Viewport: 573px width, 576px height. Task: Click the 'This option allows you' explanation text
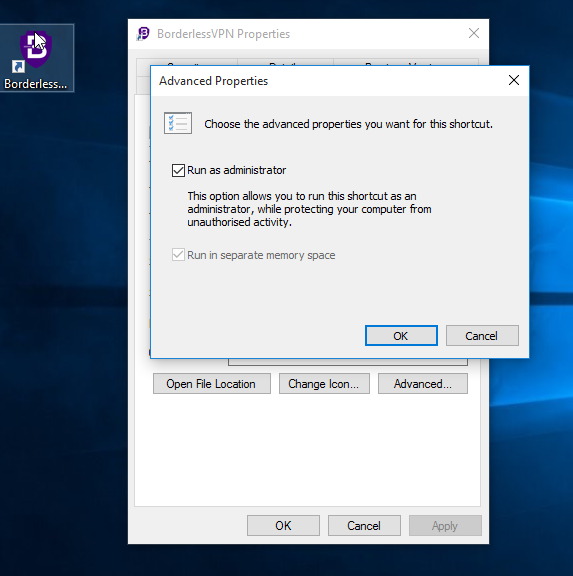[309, 209]
